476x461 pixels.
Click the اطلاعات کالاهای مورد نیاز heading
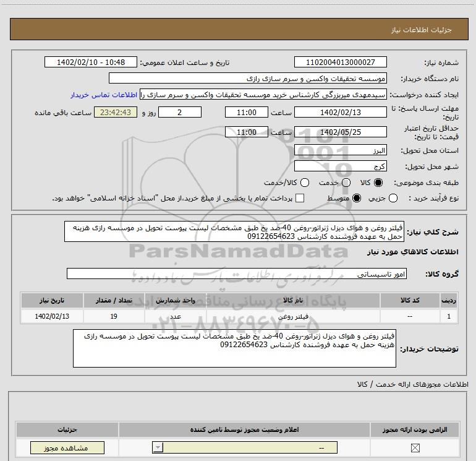pyautogui.click(x=413, y=252)
